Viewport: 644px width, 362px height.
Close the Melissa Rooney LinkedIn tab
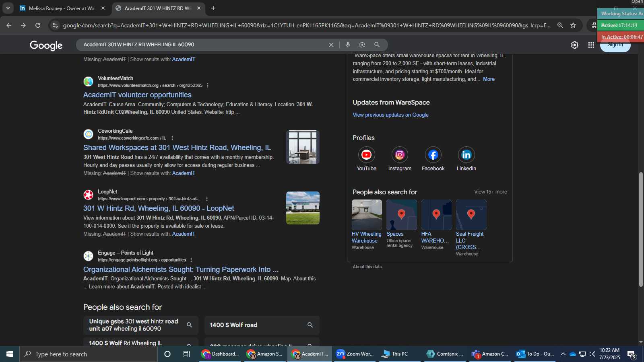(103, 8)
